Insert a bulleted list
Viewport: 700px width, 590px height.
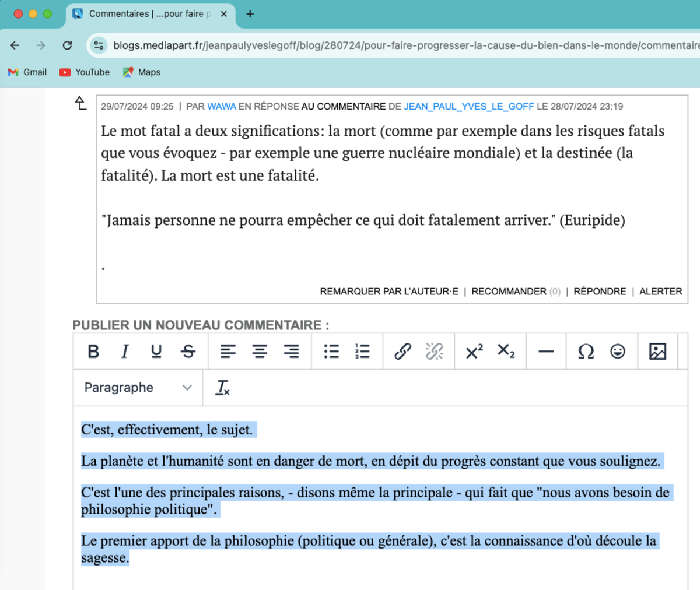(x=331, y=352)
